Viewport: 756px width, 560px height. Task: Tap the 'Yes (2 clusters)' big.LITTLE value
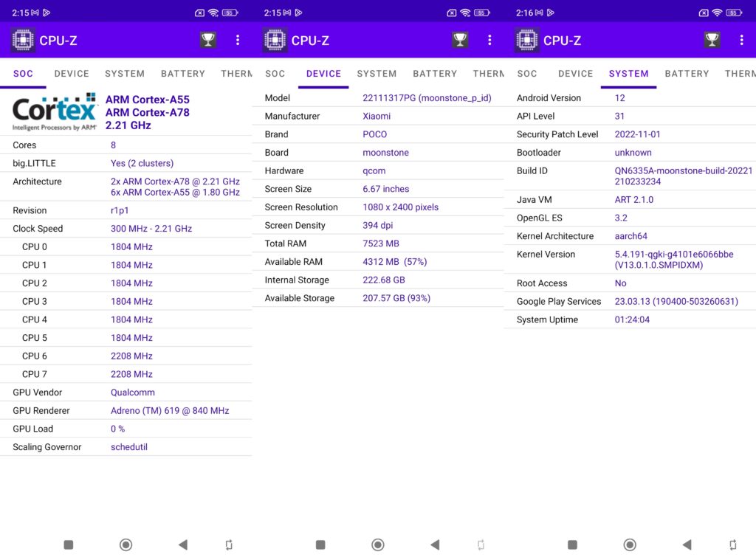click(142, 163)
